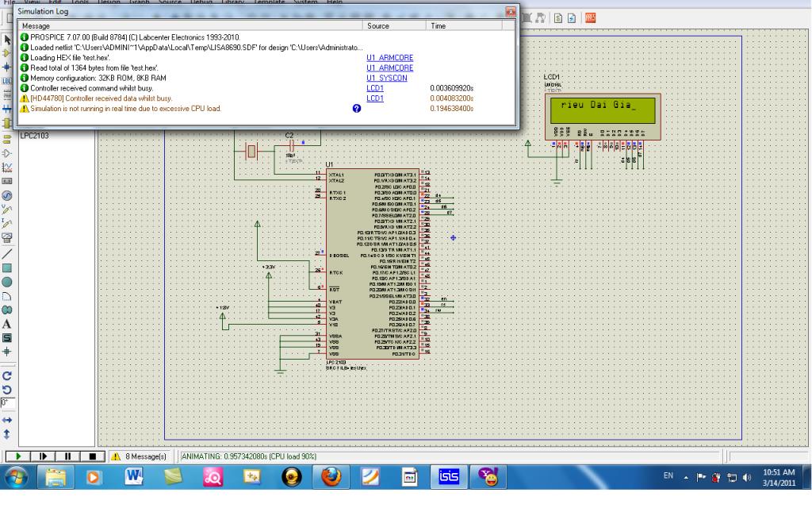Viewport: 812px width, 508px height.
Task: Open Firefox from the taskbar
Action: pyautogui.click(x=331, y=477)
